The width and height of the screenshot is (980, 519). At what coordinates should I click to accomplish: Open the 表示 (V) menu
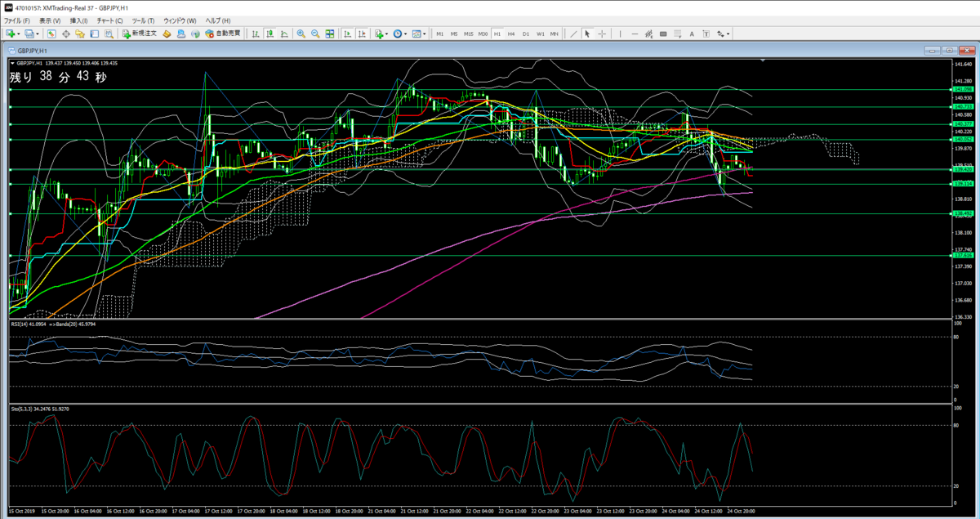[x=50, y=20]
